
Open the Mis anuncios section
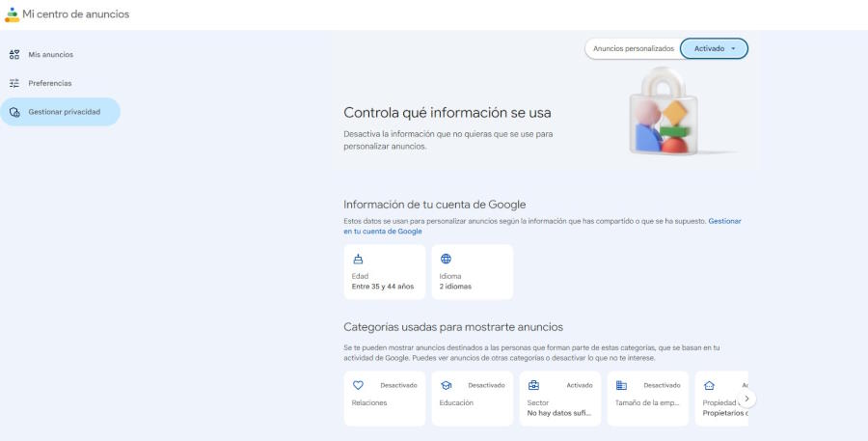point(61,54)
